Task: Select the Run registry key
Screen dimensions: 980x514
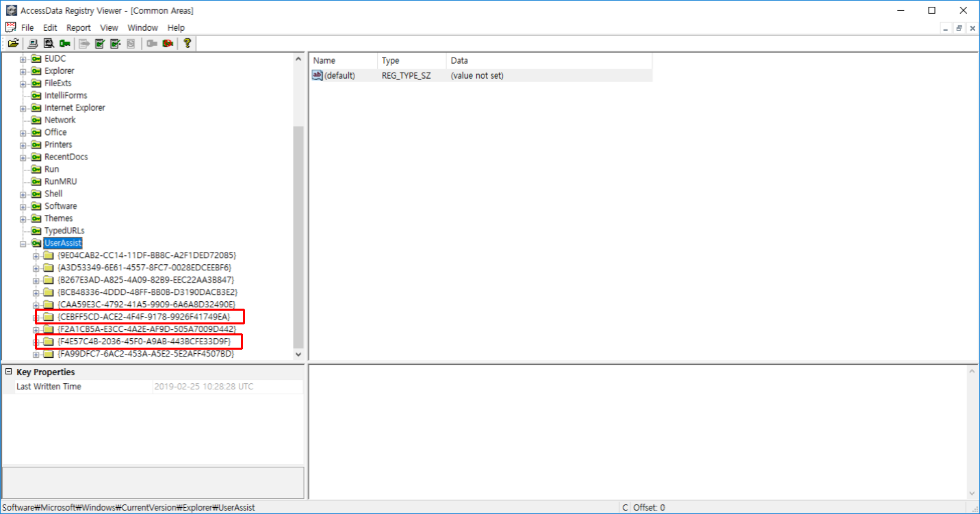Action: pyautogui.click(x=52, y=169)
